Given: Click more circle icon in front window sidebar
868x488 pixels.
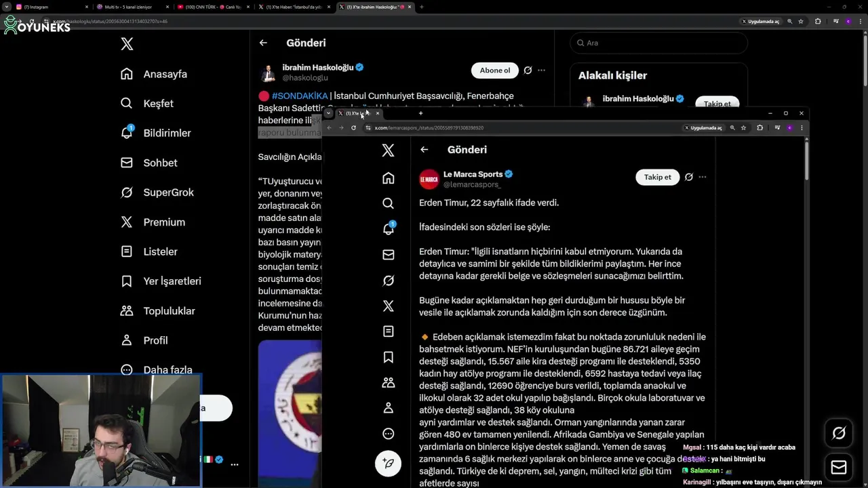Looking at the screenshot, I should [388, 434].
